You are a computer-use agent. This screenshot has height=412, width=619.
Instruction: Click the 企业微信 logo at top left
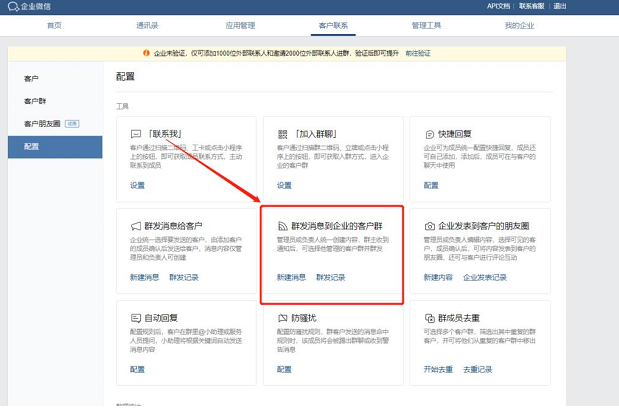point(30,6)
